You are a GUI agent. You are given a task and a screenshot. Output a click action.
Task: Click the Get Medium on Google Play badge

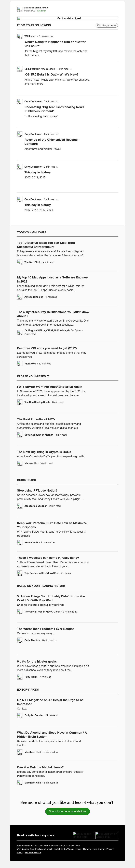pyautogui.click(x=106, y=835)
